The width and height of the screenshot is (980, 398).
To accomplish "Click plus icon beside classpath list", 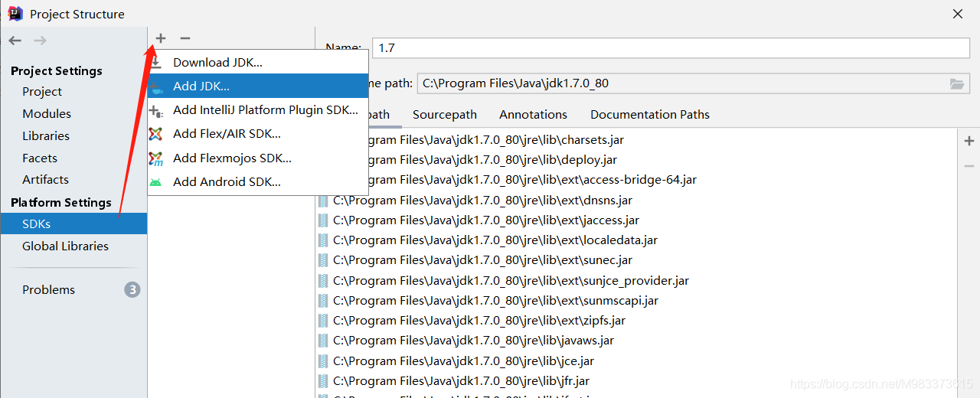I will pos(969,141).
